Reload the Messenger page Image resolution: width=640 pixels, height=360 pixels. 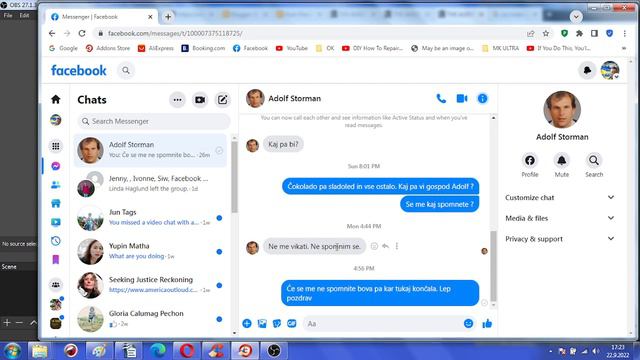click(x=82, y=33)
